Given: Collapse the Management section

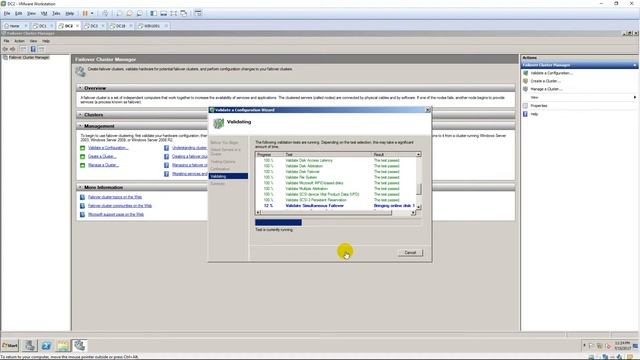Looking at the screenshot, I should [x=80, y=126].
